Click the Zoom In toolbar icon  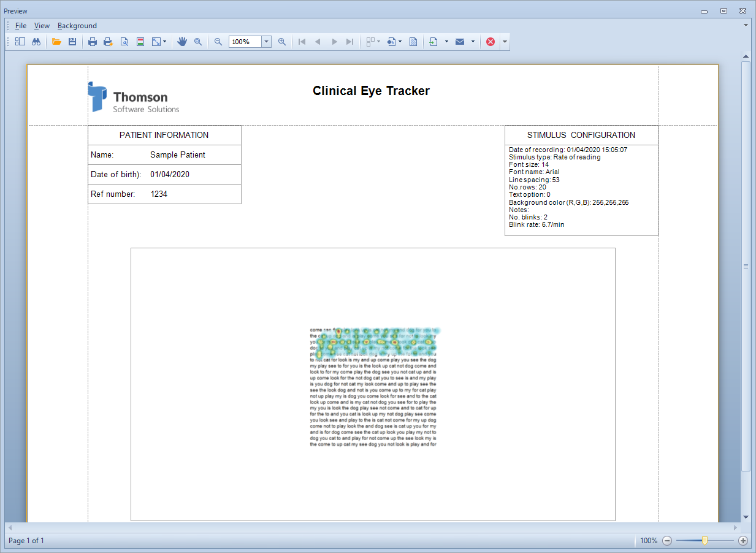(282, 42)
